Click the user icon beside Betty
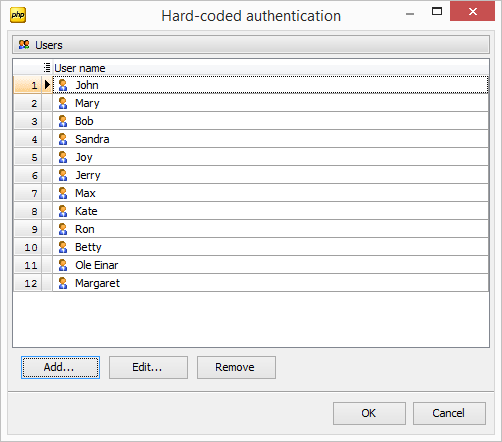 [63, 247]
